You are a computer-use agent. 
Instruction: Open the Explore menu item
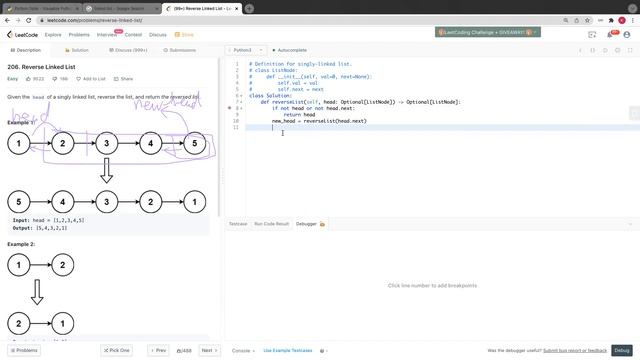tap(53, 35)
